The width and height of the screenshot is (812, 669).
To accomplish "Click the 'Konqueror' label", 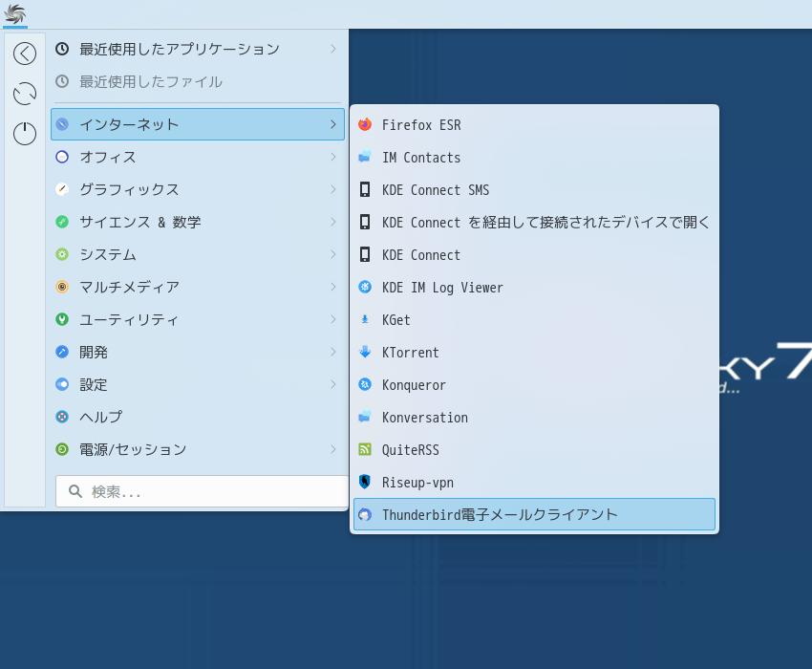I will pos(414,385).
